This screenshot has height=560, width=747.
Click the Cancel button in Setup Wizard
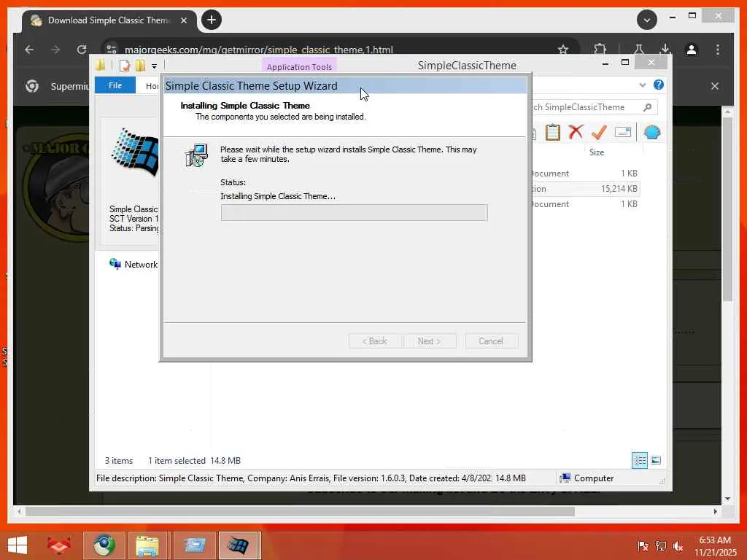click(491, 341)
